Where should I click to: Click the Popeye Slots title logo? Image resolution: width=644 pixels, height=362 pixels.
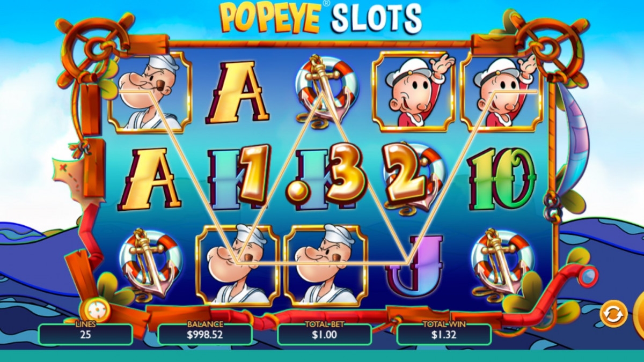[x=321, y=18]
